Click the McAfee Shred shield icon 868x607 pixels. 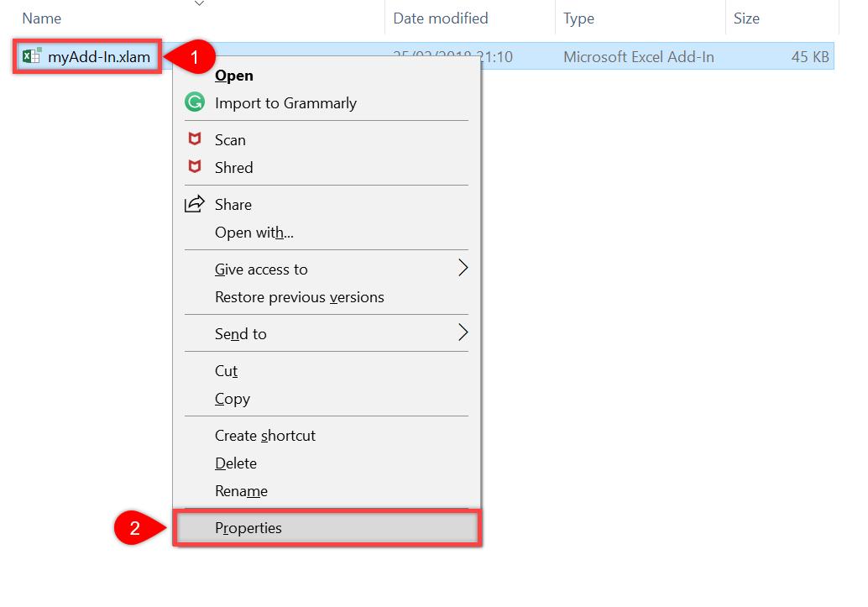coord(195,168)
